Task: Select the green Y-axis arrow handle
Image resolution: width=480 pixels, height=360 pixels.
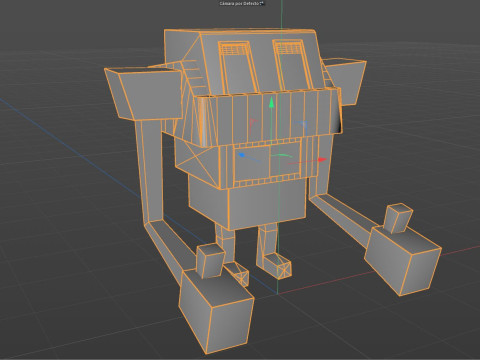Action: click(x=272, y=103)
